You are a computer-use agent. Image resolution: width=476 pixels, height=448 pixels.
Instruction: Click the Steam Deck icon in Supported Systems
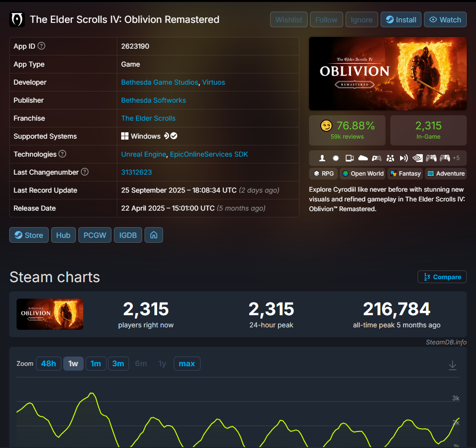pos(166,136)
